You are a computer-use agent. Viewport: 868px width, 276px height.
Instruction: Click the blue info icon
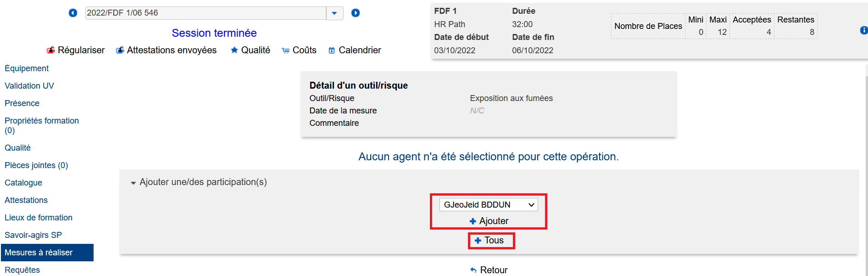tap(864, 30)
